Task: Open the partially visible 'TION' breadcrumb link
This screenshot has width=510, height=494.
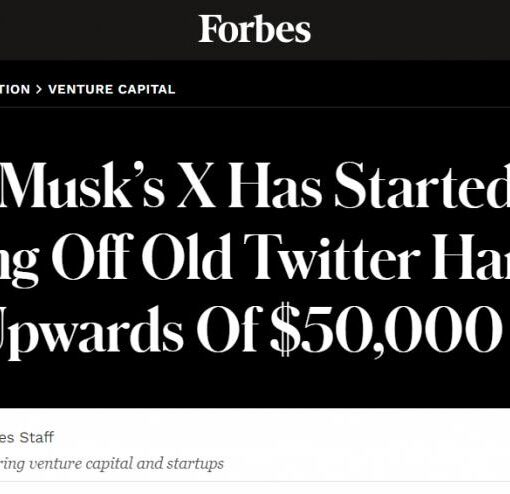Action: click(x=15, y=89)
